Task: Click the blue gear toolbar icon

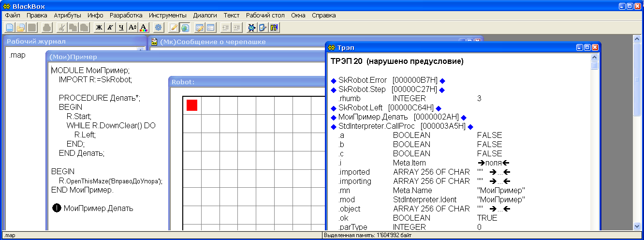Action: (x=158, y=28)
